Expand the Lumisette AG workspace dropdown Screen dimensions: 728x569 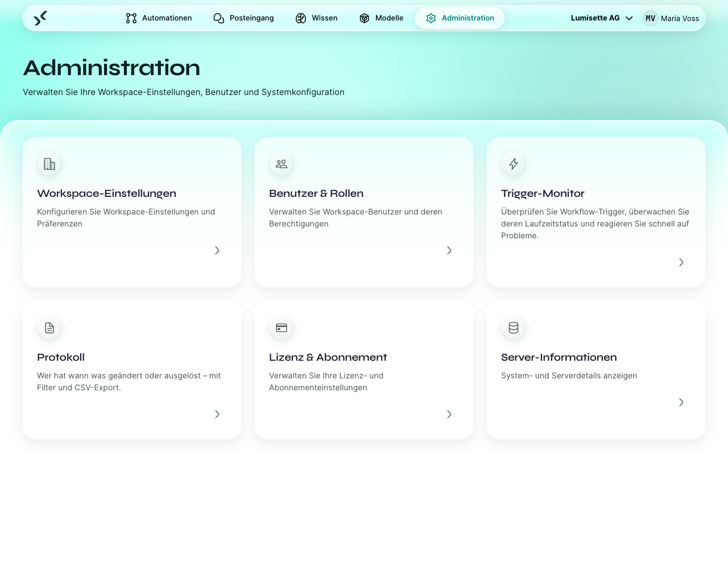602,18
